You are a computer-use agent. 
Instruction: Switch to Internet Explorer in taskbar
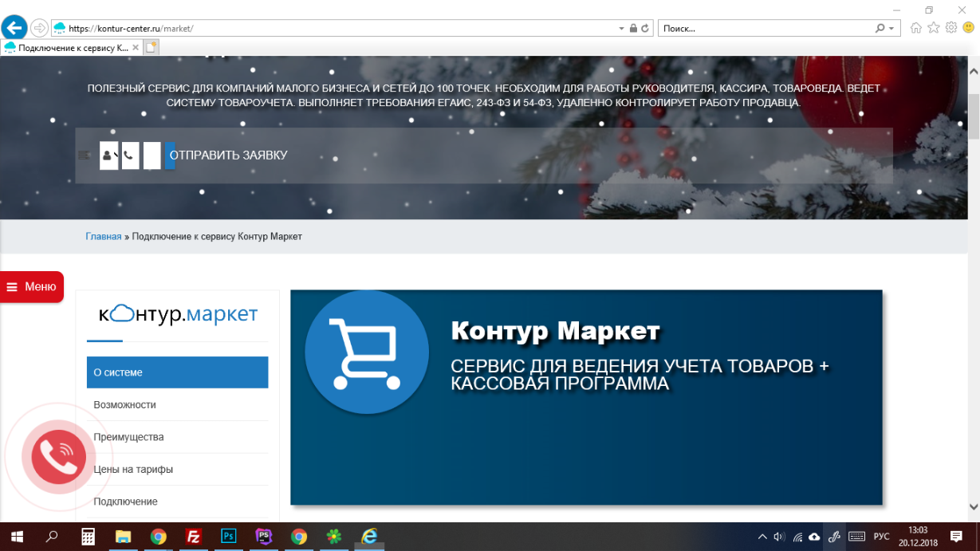(x=368, y=537)
